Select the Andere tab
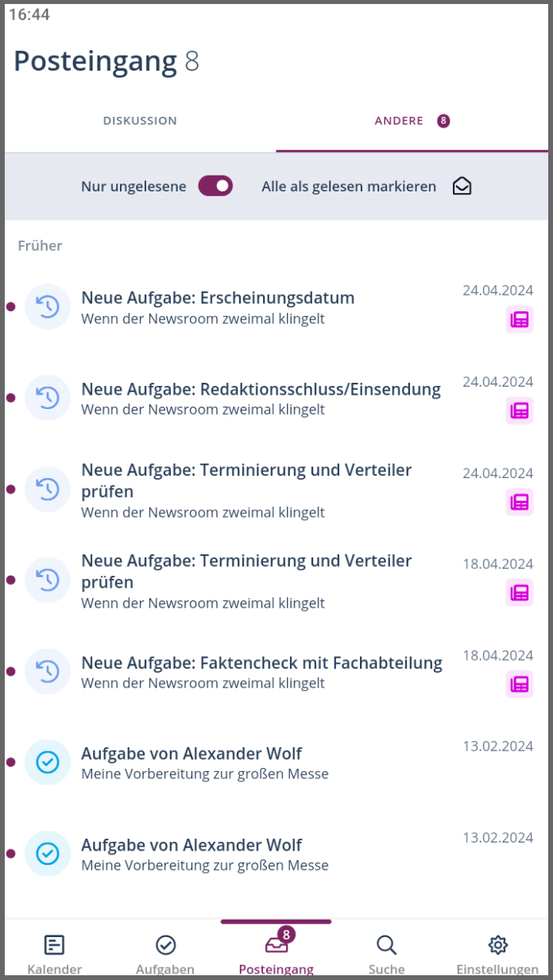Screen dimensions: 553x980 click(x=411, y=121)
